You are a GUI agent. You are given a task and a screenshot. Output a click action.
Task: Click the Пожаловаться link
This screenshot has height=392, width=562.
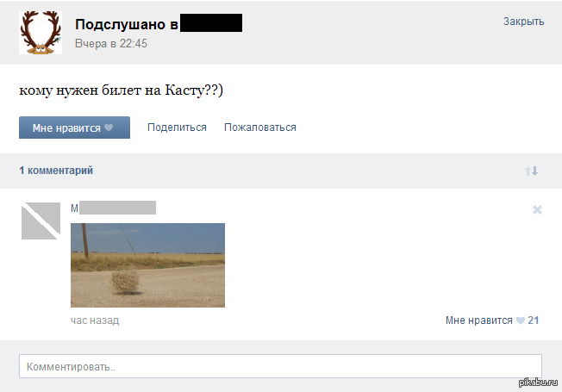point(260,128)
